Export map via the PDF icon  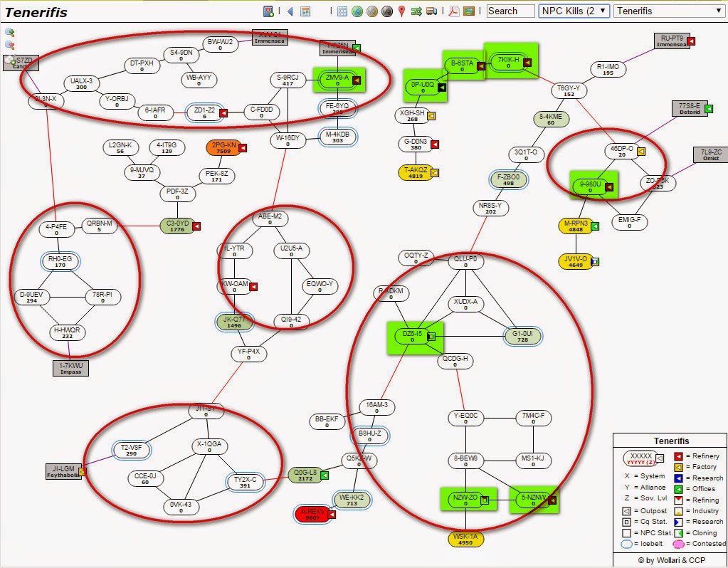point(453,11)
